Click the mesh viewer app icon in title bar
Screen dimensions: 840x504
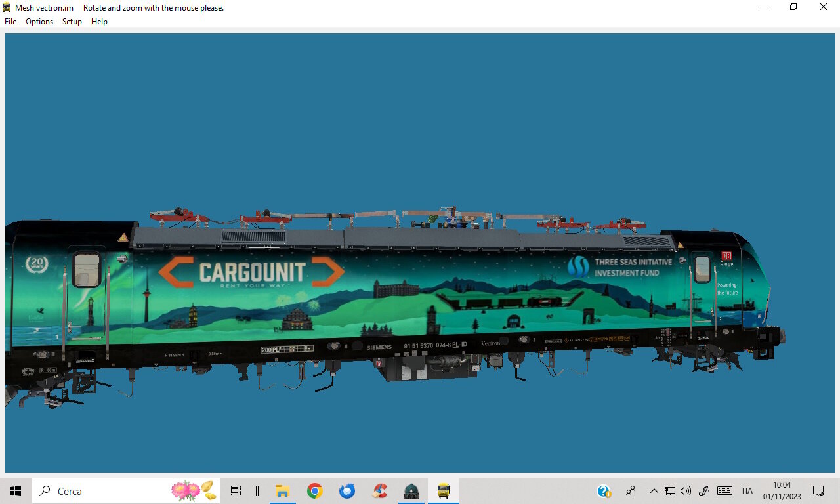[x=7, y=8]
